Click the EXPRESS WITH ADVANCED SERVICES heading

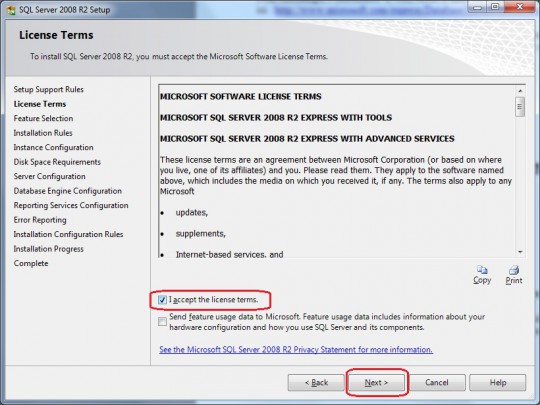[307, 139]
